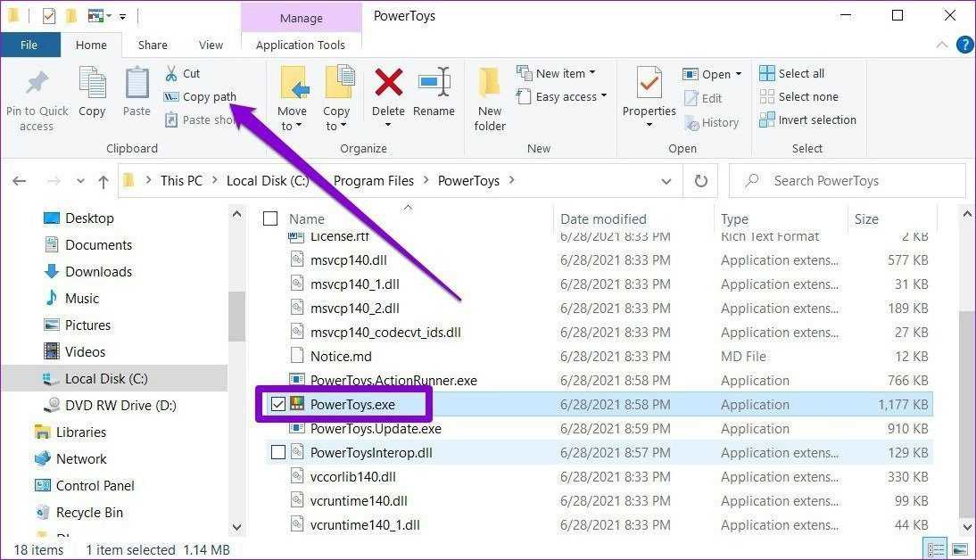This screenshot has width=976, height=560.
Task: Click the Rename icon in Organize
Action: tap(434, 83)
